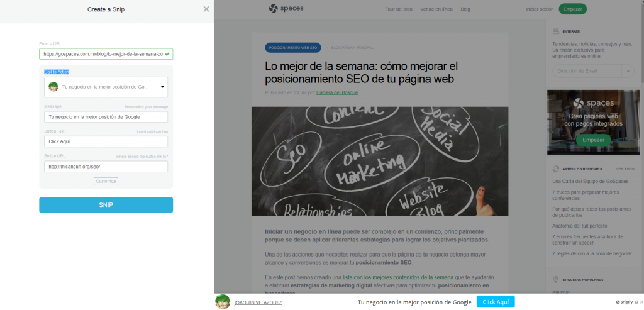Screen dimensions: 644x310
Task: Click the avatar in bottom Sniply bar
Action: [x=222, y=302]
